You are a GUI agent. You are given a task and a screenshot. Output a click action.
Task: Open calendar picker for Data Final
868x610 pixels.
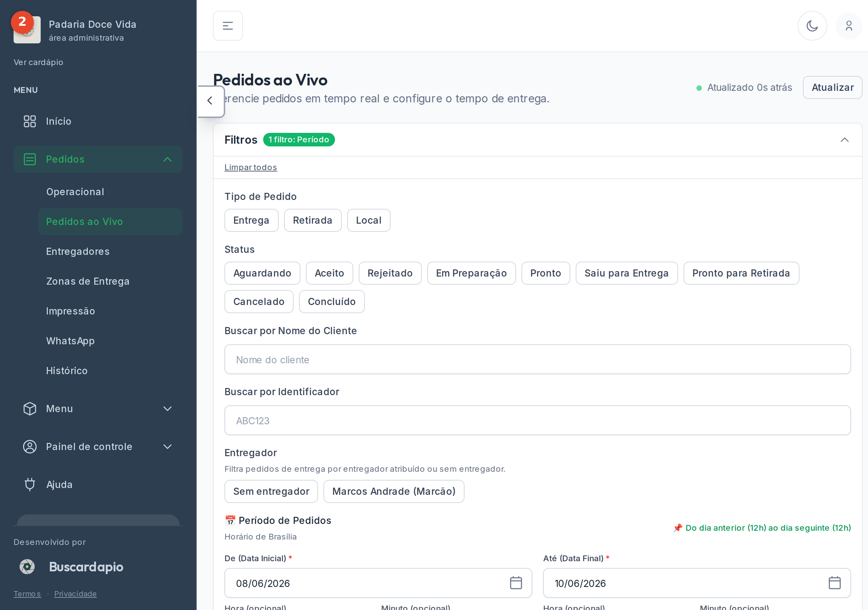click(834, 583)
